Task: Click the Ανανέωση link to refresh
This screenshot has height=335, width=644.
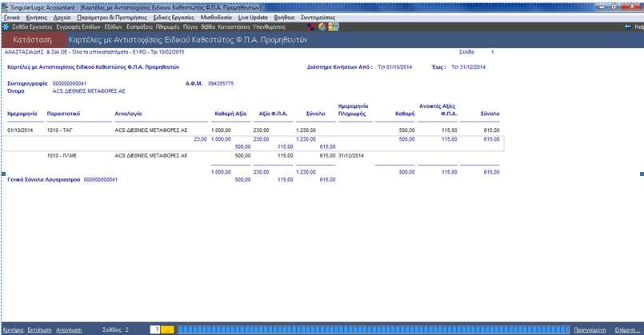Action: pos(69,329)
